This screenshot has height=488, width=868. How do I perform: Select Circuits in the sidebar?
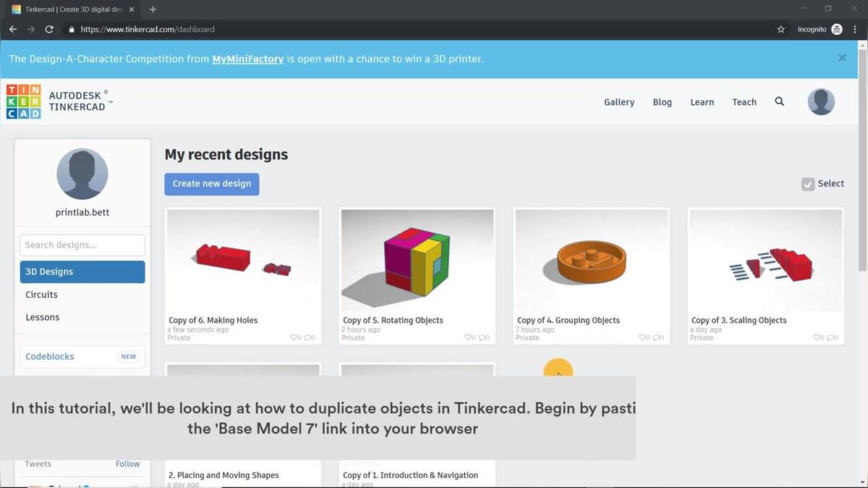41,295
